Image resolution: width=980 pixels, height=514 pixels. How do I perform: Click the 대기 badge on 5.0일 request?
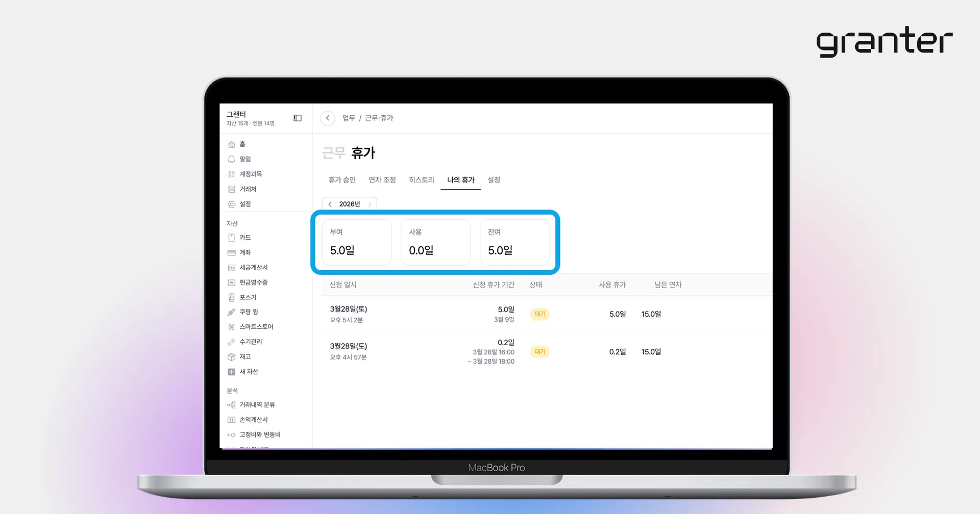540,314
